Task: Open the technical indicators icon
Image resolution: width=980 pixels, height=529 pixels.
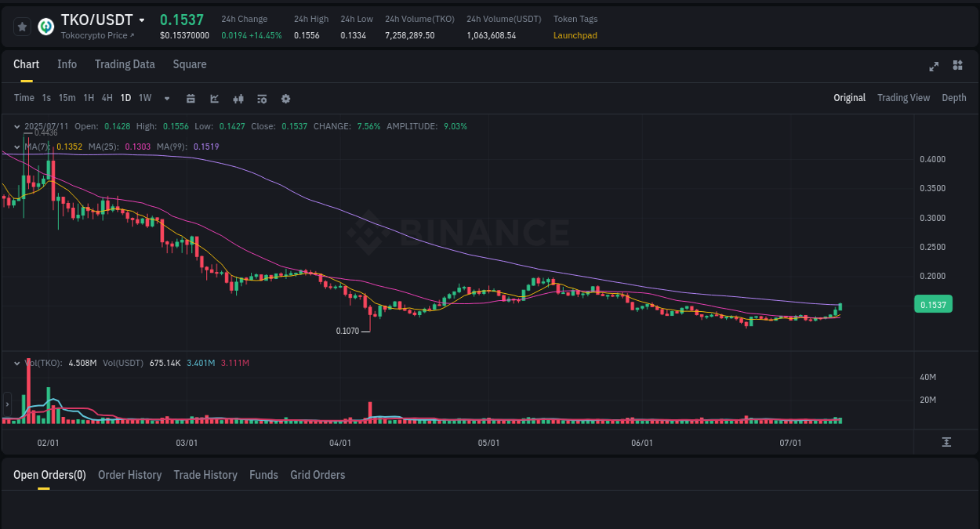Action: point(261,98)
